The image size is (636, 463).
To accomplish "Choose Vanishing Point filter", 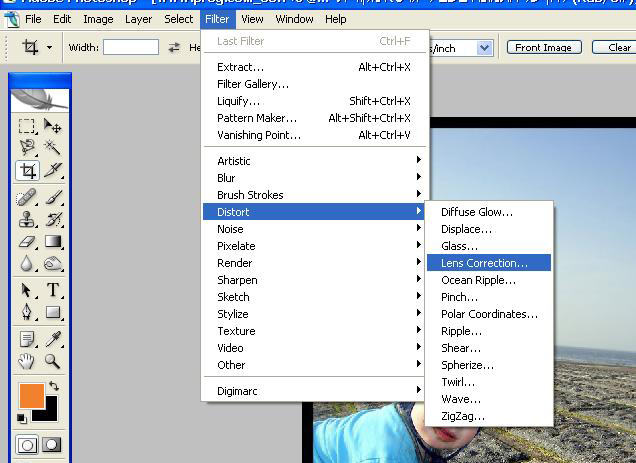I will [x=312, y=135].
